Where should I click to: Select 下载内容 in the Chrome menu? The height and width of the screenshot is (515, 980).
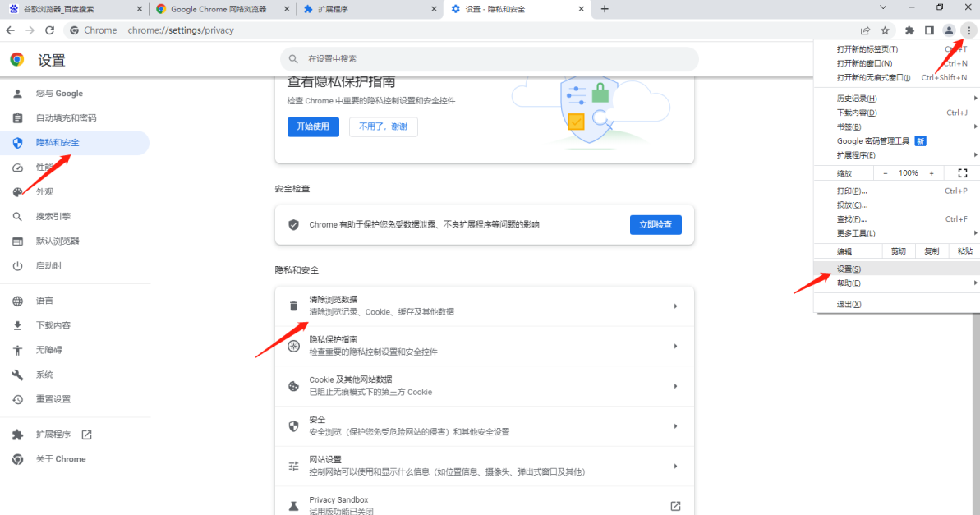point(897,113)
